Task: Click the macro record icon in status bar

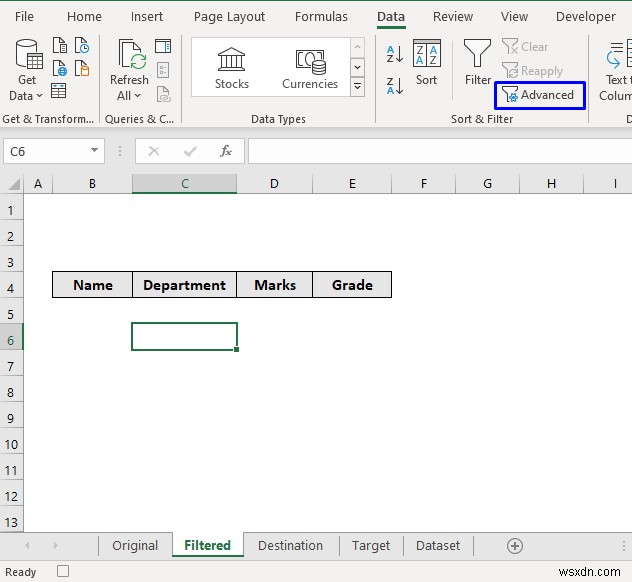Action: point(63,571)
